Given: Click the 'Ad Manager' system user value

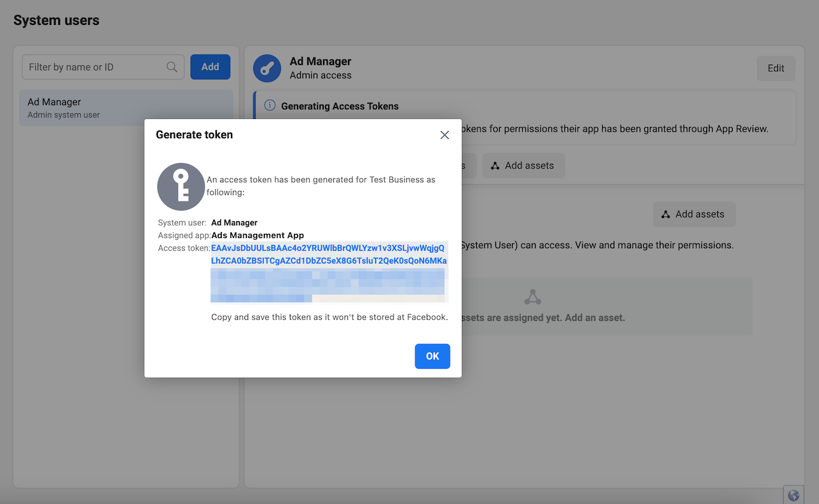Looking at the screenshot, I should click(234, 223).
